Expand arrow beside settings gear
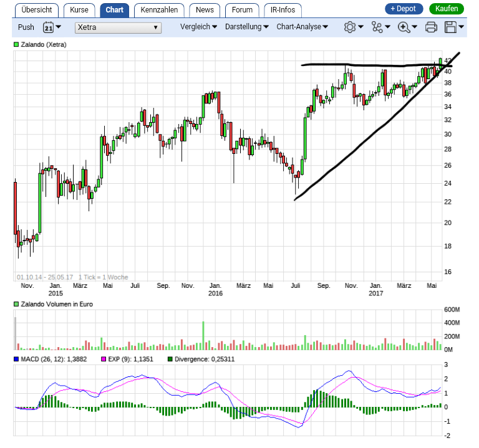This screenshot has width=479, height=448. [360, 27]
